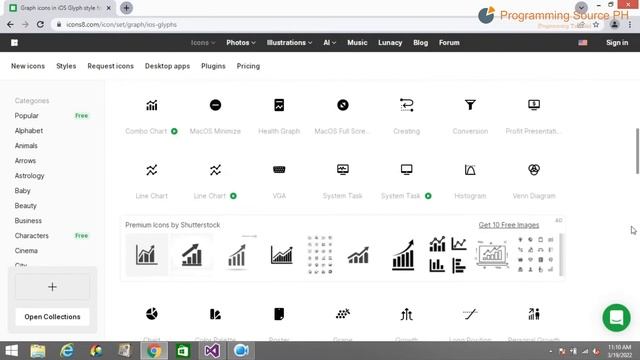This screenshot has height=360, width=640.
Task: Open the New icons tab
Action: tap(28, 66)
